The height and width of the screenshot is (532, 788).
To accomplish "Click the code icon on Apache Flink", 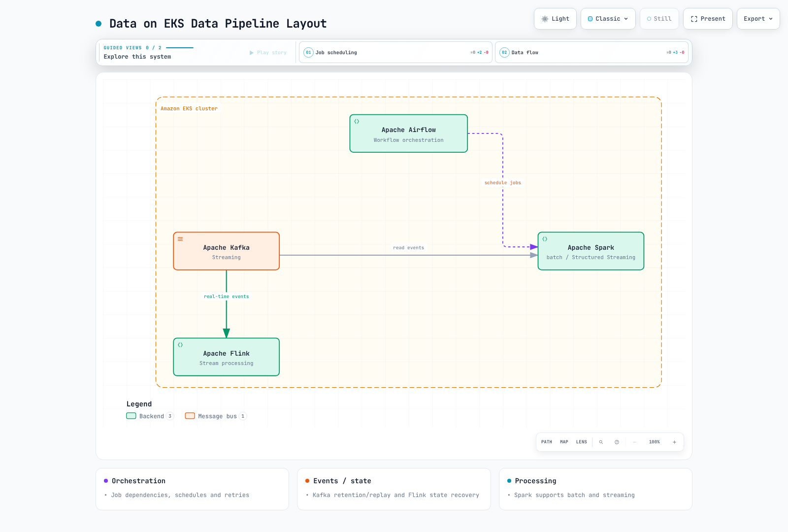I will 180,345.
